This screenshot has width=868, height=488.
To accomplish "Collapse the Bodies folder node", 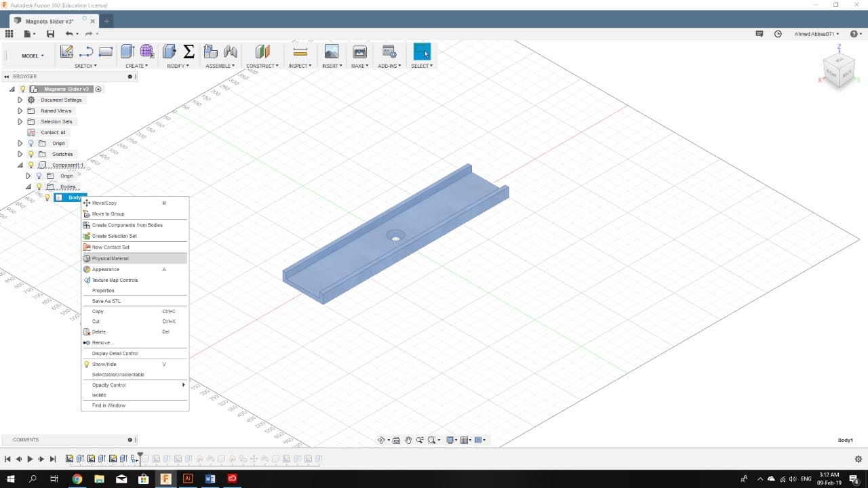I will [28, 186].
